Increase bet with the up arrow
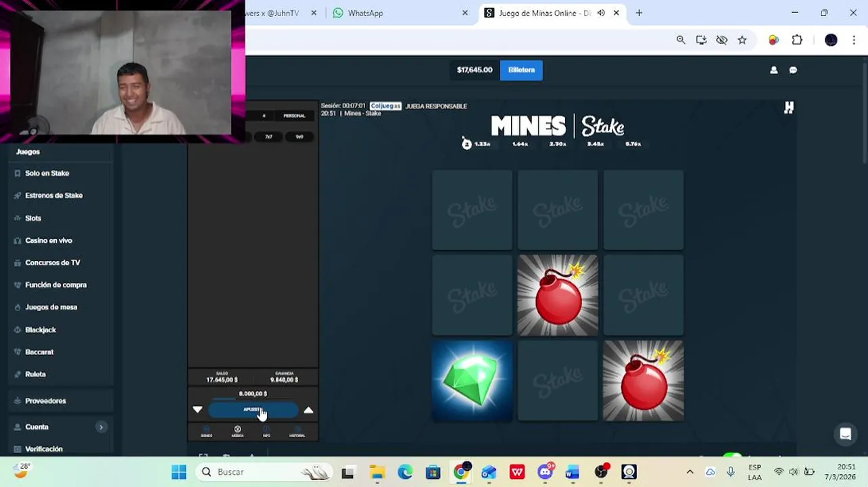Screen dimensions: 868x487 tap(308, 410)
